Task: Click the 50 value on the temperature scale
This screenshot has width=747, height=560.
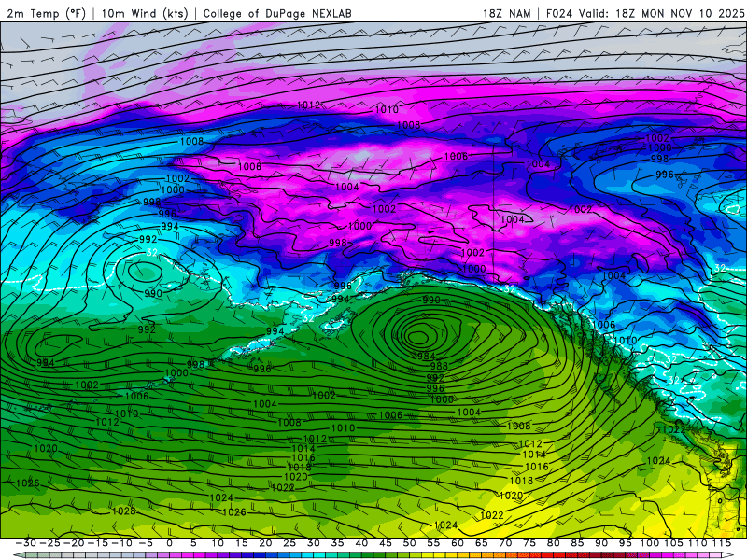Action: [409, 543]
